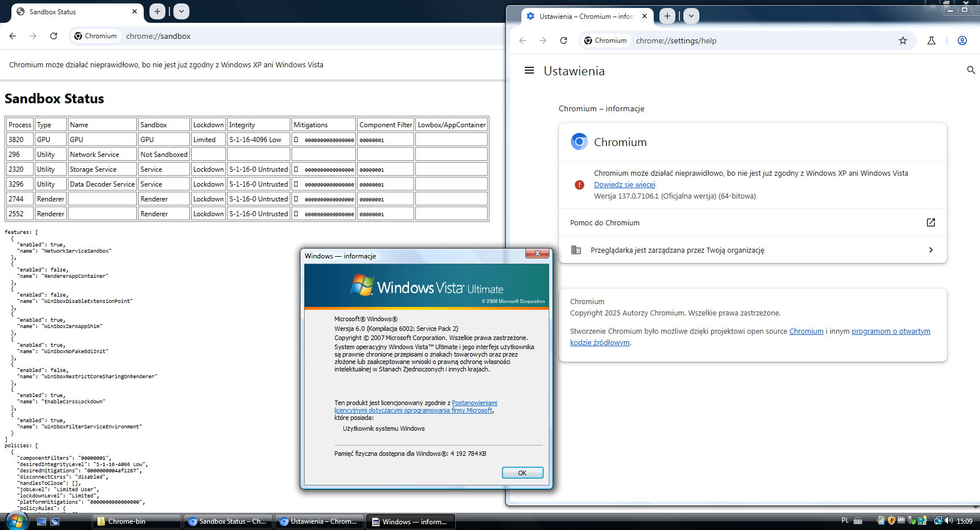
Task: Open the Chrome Labs flask icon
Action: point(932,41)
